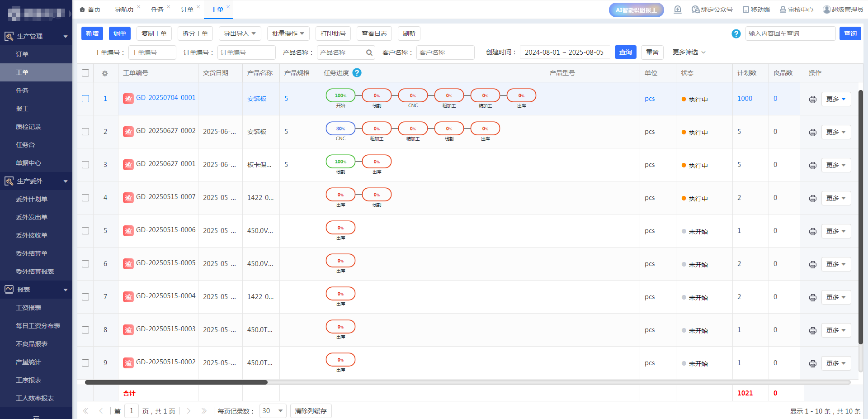Click the blue 新增 button
The width and height of the screenshot is (868, 419).
click(x=92, y=33)
